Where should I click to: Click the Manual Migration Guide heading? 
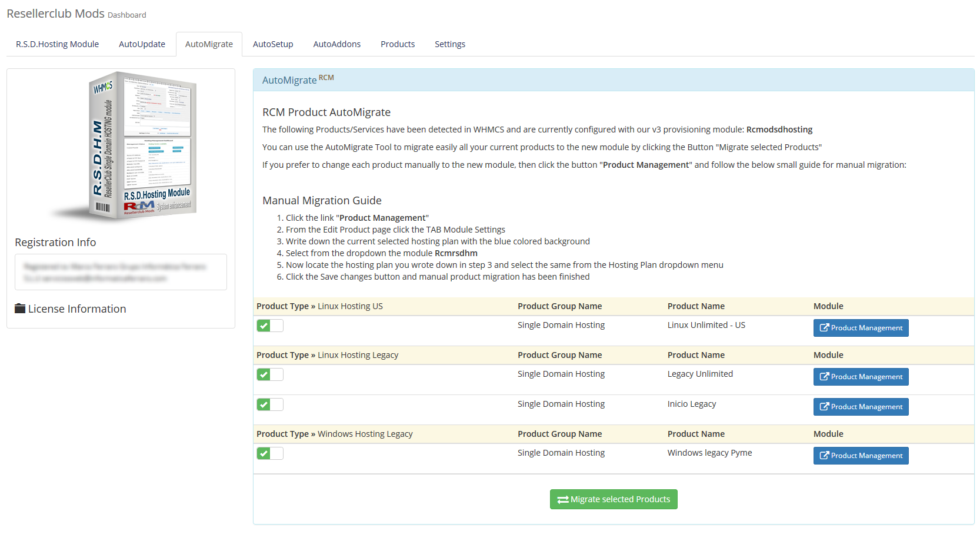[322, 200]
